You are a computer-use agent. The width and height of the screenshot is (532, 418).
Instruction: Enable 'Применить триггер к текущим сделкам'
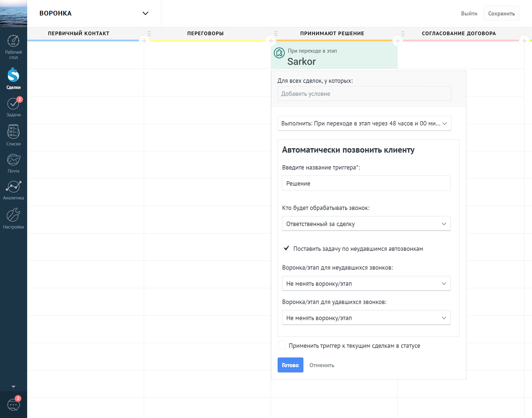tap(282, 345)
